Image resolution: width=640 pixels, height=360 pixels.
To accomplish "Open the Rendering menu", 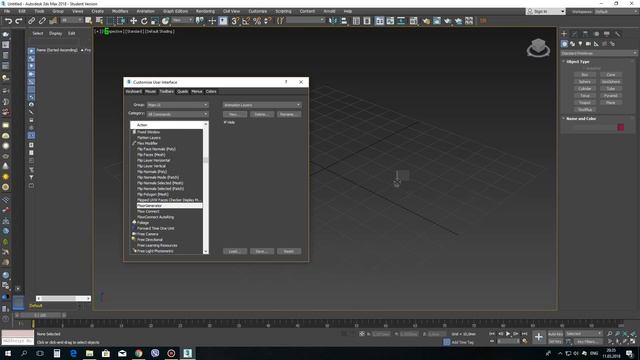I will (x=205, y=11).
